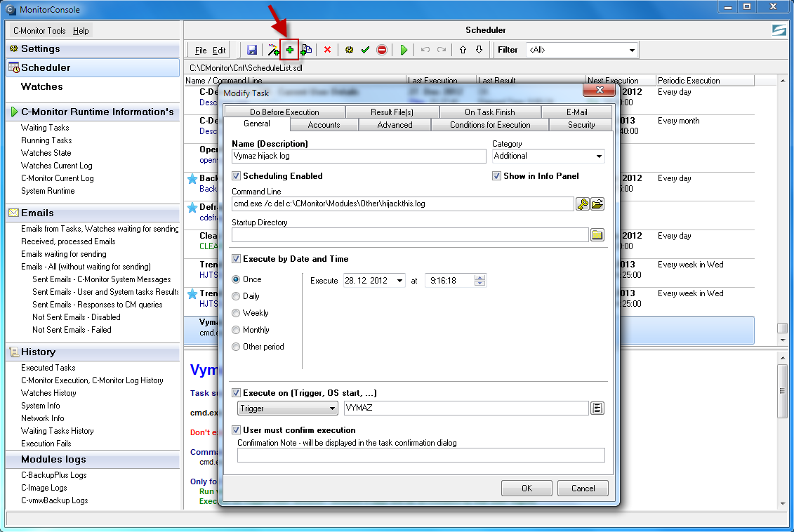This screenshot has height=532, width=794.
Task: Open C-BackupPlus Logs under Modules logs
Action: click(x=53, y=475)
